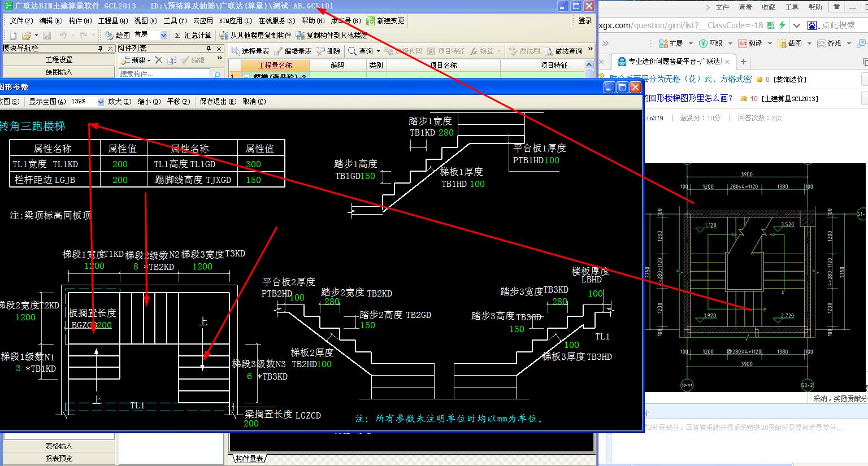Open the 回形楼梯图形里怎么画 question link
Viewport: 868px width, 466px height.
point(688,98)
